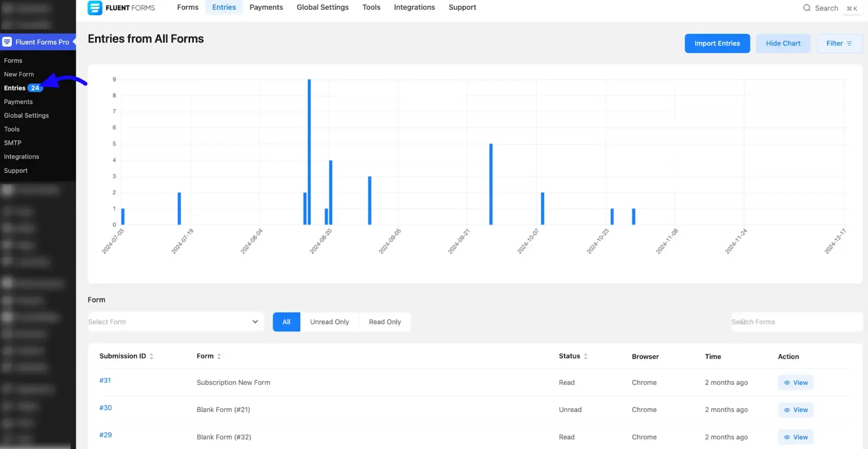Sort entries by Form column arrows

[219, 357]
